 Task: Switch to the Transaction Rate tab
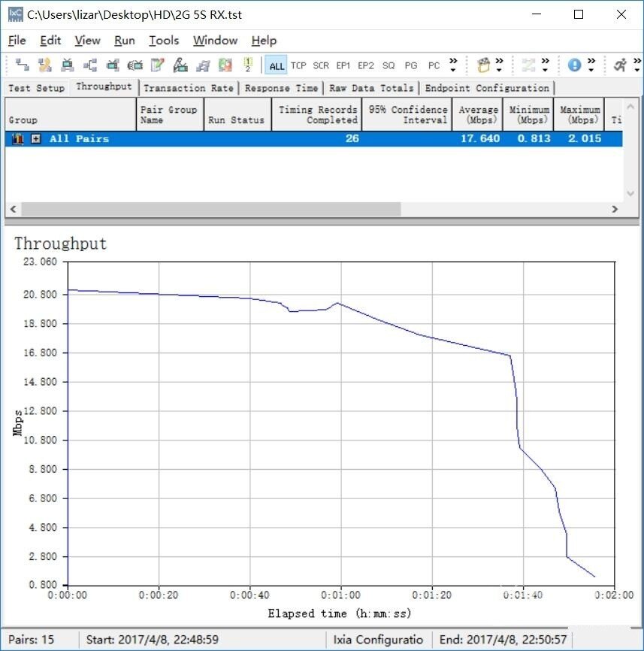point(189,88)
